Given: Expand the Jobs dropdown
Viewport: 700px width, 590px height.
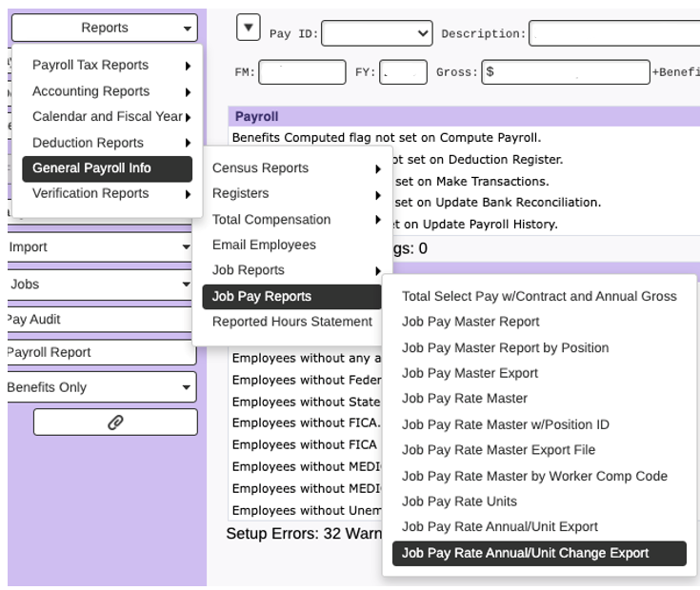Looking at the screenshot, I should (x=100, y=285).
